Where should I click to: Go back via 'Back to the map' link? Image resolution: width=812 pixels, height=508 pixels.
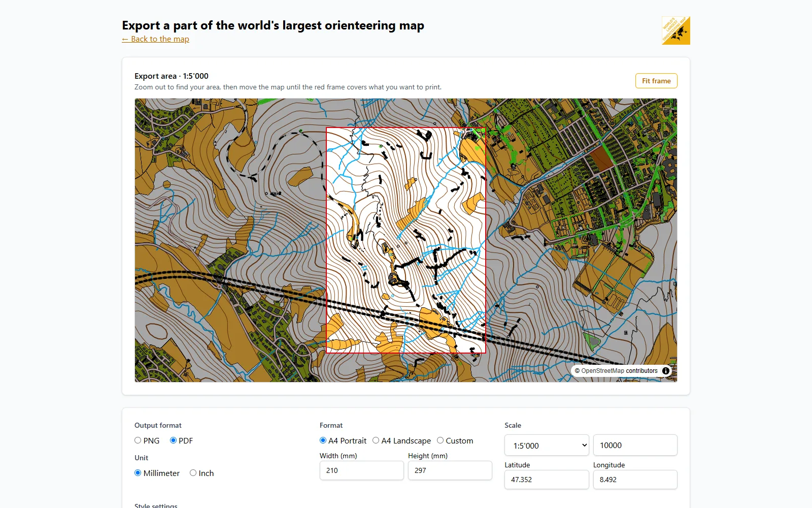(x=155, y=39)
